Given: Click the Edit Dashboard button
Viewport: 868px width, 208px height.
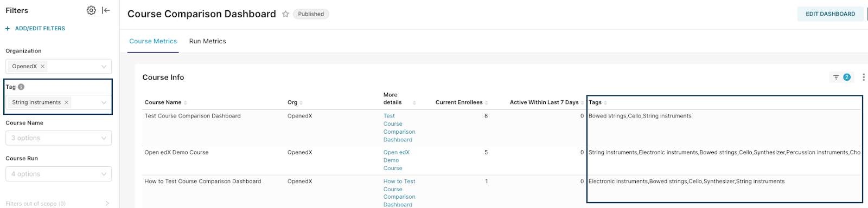Looking at the screenshot, I should (830, 14).
